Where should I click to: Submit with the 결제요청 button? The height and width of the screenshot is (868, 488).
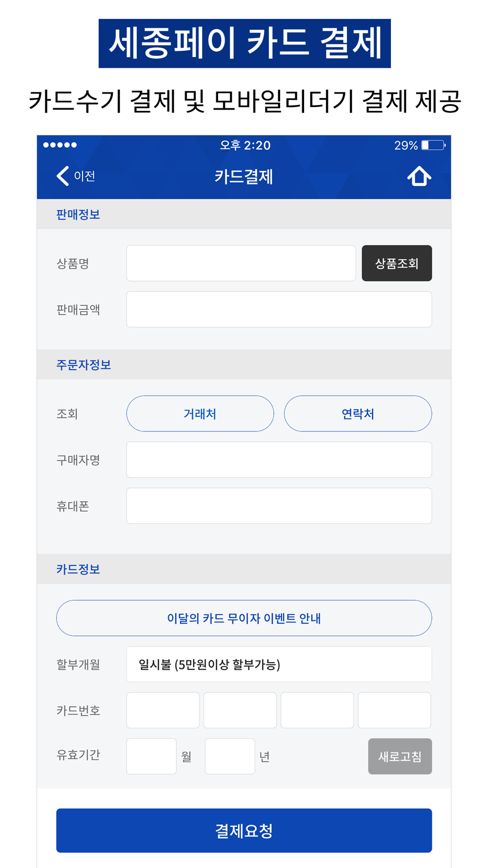244,830
